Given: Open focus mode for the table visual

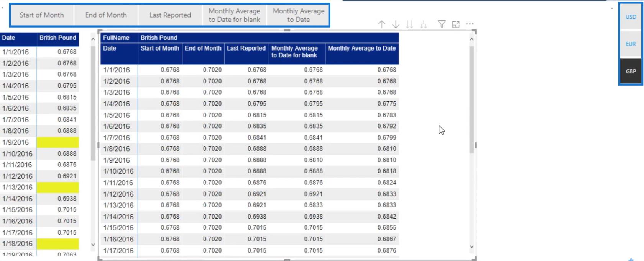Looking at the screenshot, I should pos(456,24).
